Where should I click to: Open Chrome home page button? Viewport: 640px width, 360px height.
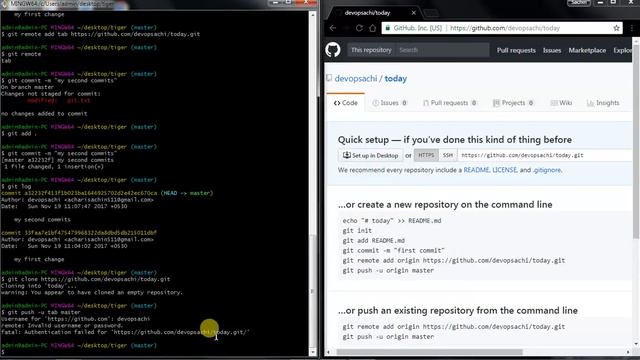(373, 28)
